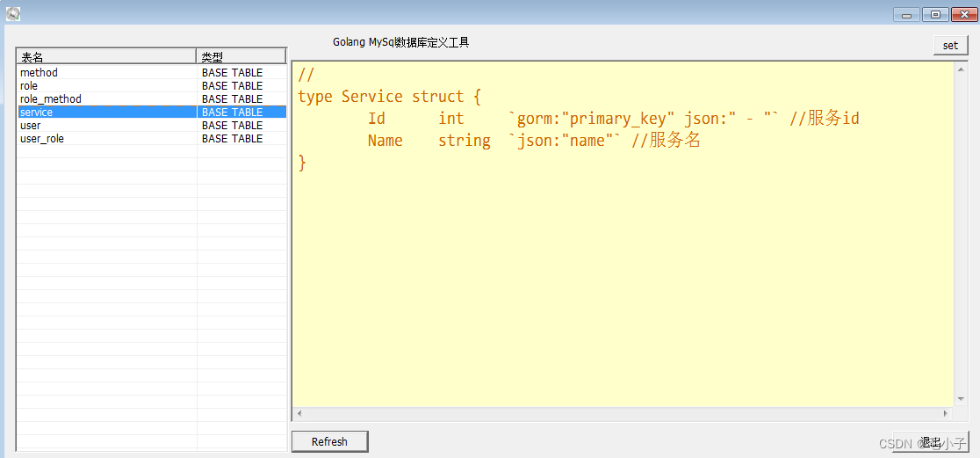The image size is (980, 458).
Task: Sort by 类型 column header
Action: [241, 57]
